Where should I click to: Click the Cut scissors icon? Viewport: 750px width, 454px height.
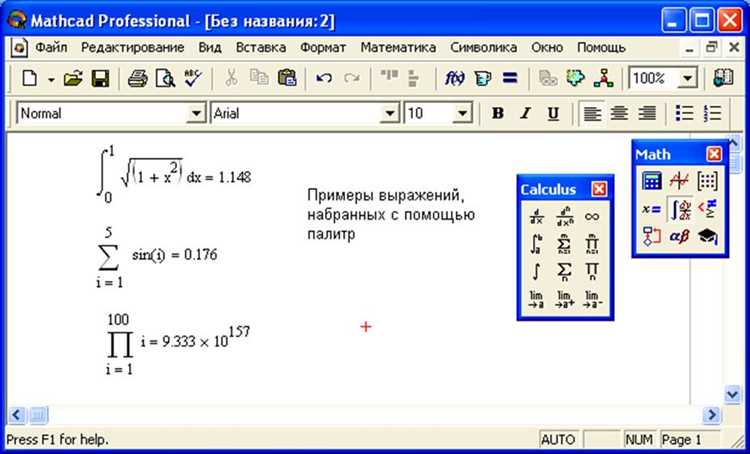point(232,78)
